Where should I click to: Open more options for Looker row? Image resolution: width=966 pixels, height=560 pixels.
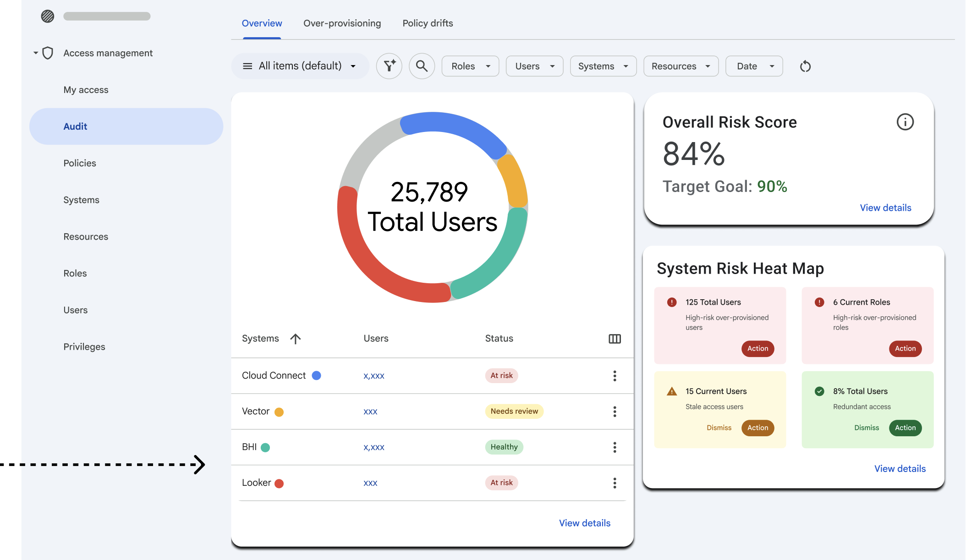(x=615, y=483)
